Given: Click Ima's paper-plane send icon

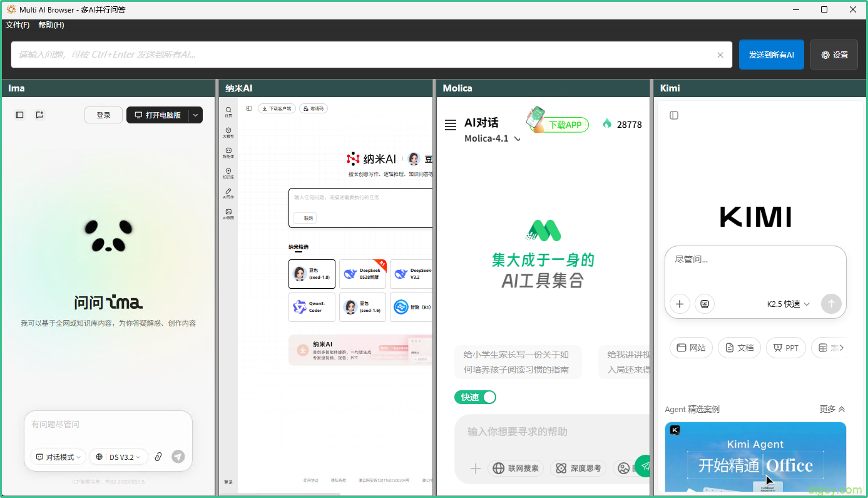Looking at the screenshot, I should (178, 457).
